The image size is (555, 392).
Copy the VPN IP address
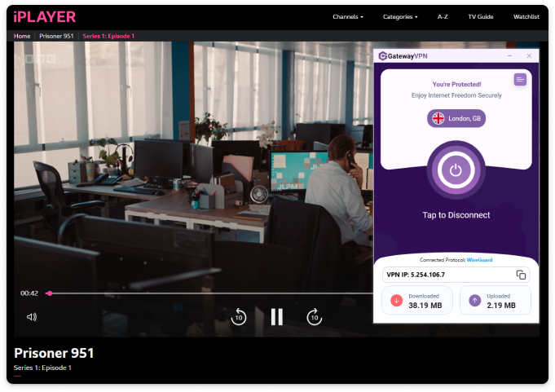pyautogui.click(x=521, y=275)
